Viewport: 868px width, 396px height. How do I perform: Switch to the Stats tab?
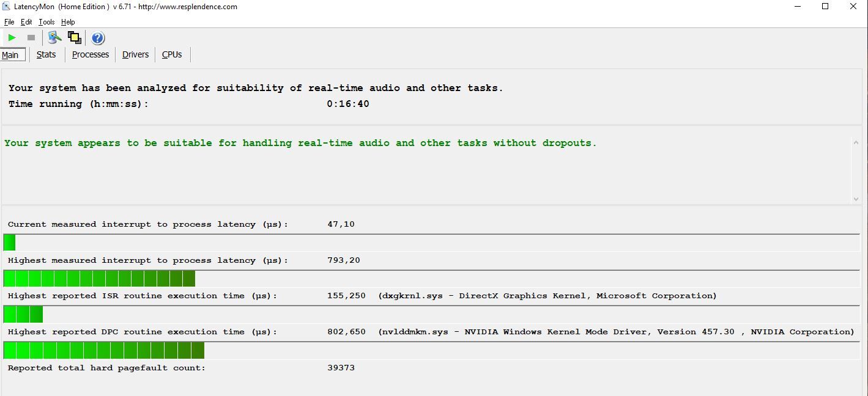point(46,54)
